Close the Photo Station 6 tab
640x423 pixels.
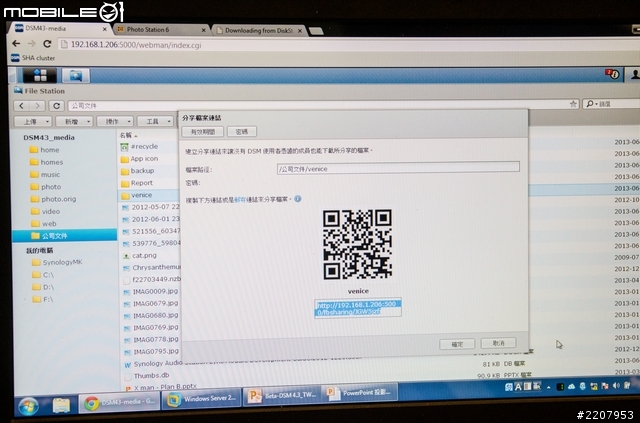pyautogui.click(x=203, y=30)
